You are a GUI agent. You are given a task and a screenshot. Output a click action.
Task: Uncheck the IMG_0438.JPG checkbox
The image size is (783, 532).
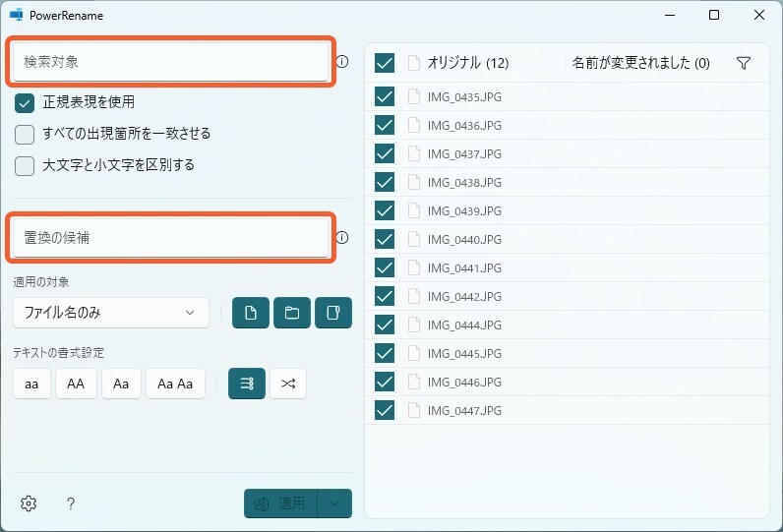coord(385,182)
